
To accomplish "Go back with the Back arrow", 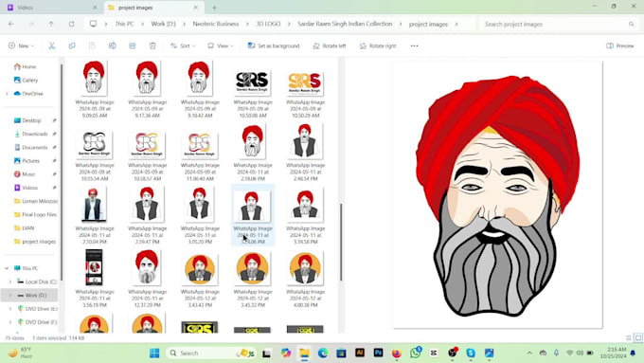I will coord(11,25).
